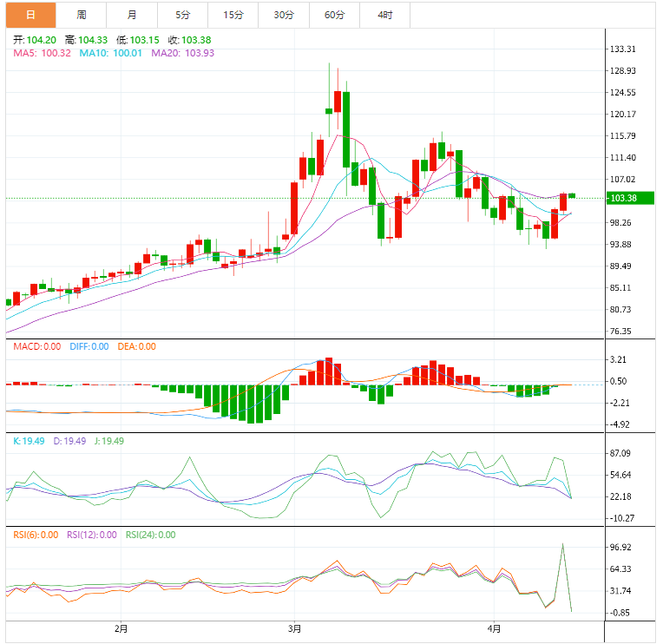This screenshot has width=663, height=644.
Task: Click the 2月 date marker on the time axis
Action: coord(121,628)
